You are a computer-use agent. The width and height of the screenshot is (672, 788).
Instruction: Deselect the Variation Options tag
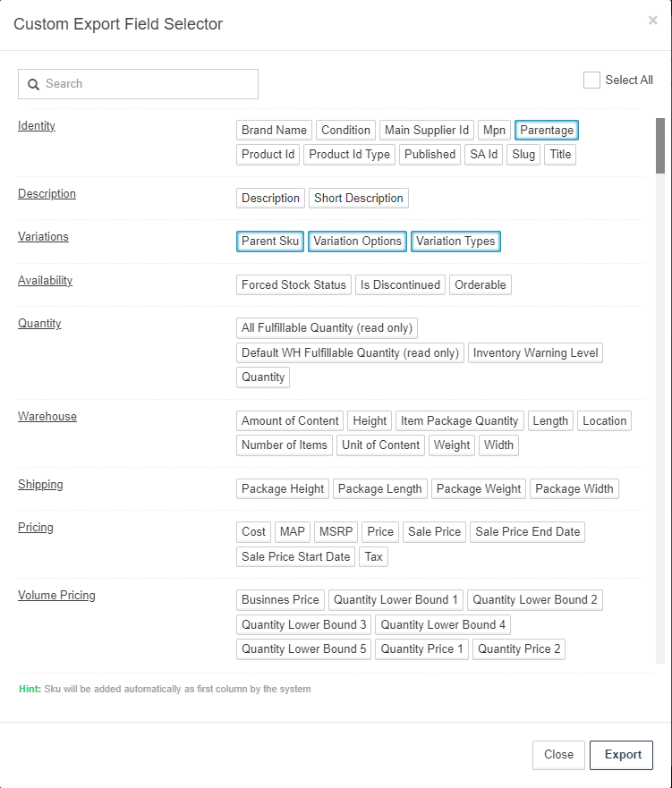pyautogui.click(x=357, y=241)
